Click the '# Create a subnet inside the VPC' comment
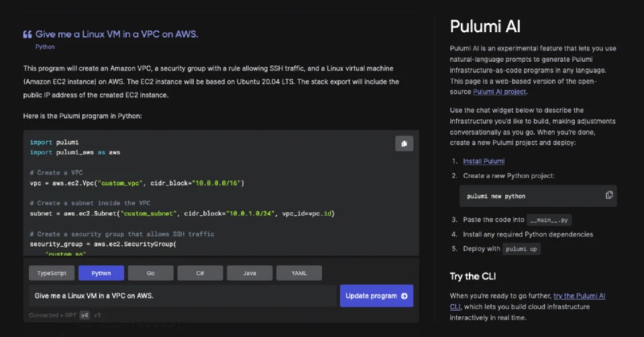This screenshot has height=337, width=644. (x=90, y=203)
